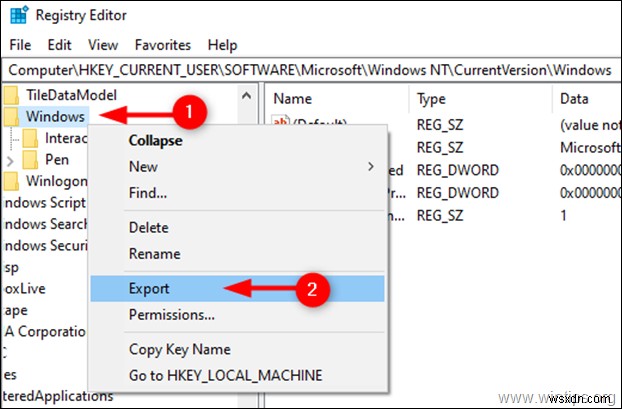Open the Favorites menu
This screenshot has width=622, height=409.
point(163,45)
